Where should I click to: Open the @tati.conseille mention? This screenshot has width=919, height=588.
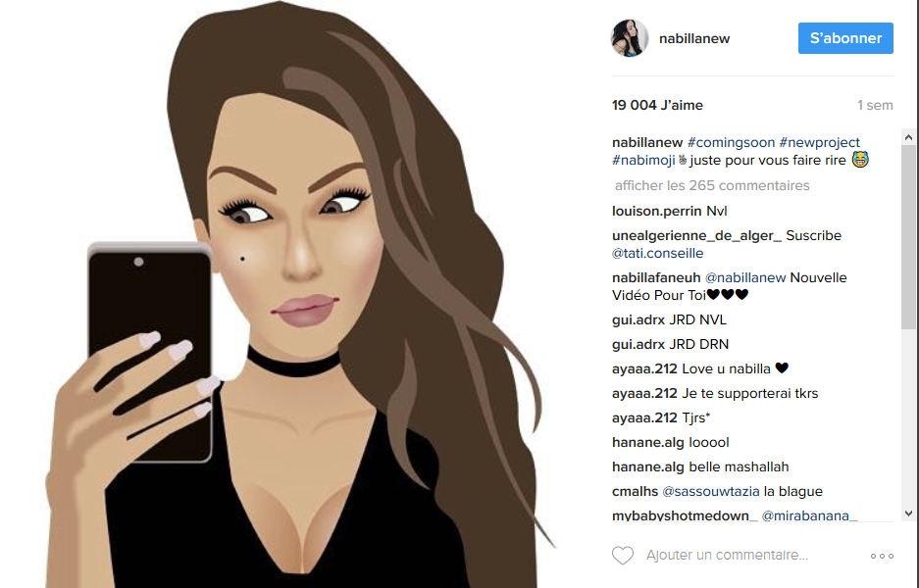point(657,253)
